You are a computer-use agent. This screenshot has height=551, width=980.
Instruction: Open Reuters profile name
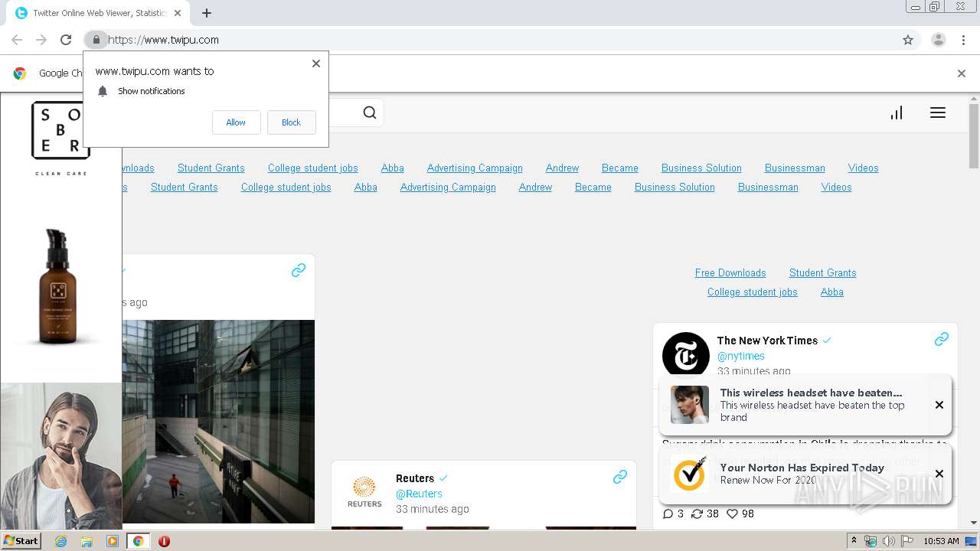415,478
